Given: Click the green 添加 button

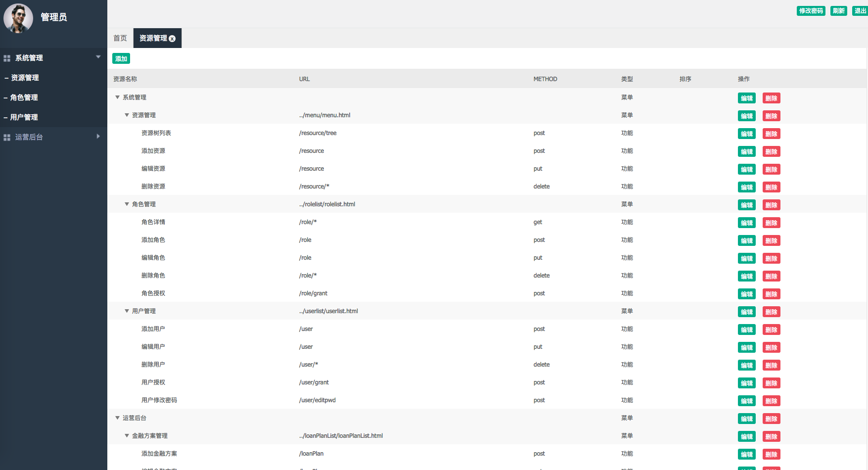Looking at the screenshot, I should click(x=121, y=59).
